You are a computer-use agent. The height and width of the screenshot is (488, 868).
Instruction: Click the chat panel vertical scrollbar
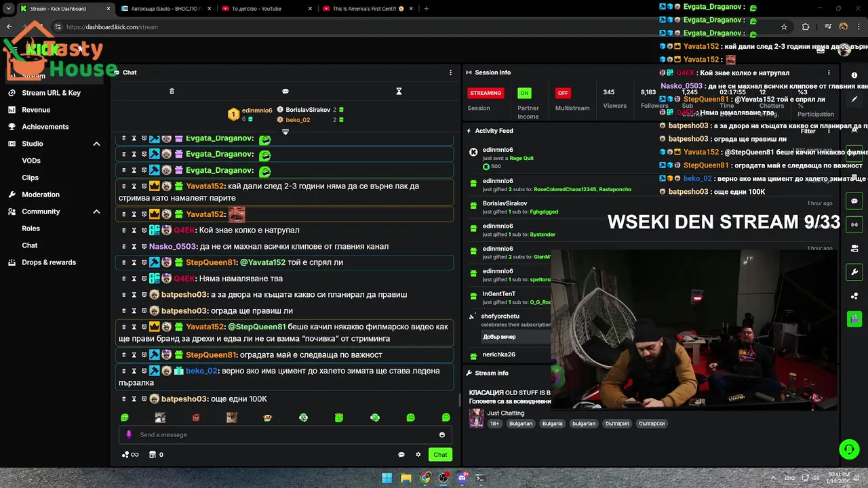[460, 399]
